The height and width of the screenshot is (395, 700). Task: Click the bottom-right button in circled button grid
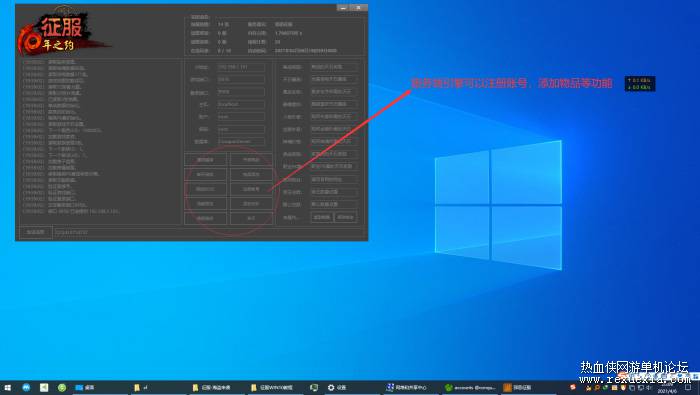(251, 218)
